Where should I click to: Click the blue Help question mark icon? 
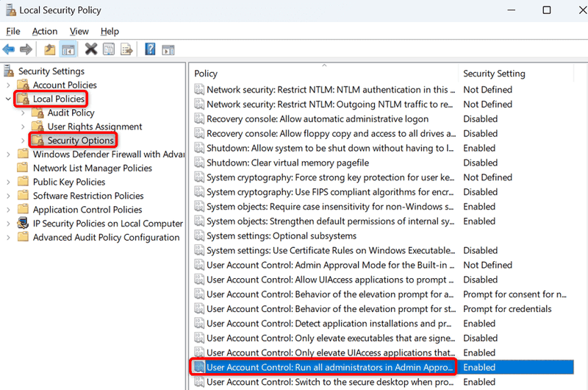pyautogui.click(x=150, y=49)
